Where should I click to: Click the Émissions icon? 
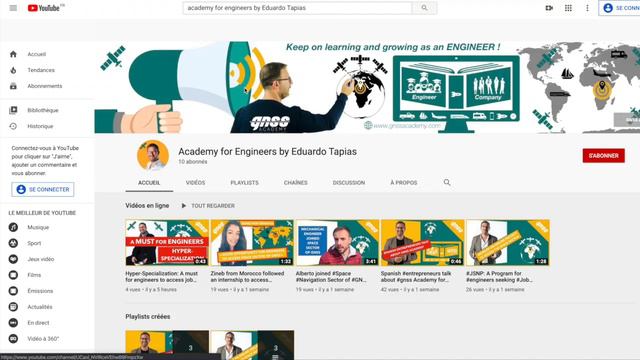(x=13, y=291)
